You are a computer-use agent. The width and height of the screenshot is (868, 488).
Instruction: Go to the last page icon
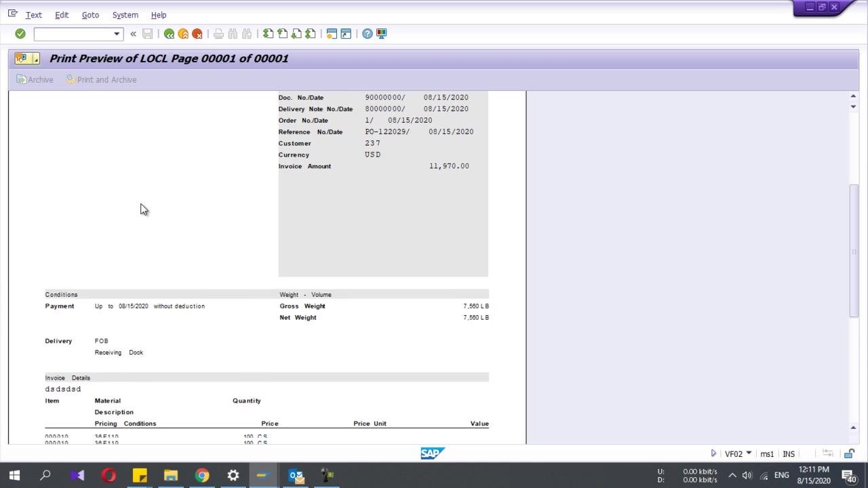click(x=311, y=34)
